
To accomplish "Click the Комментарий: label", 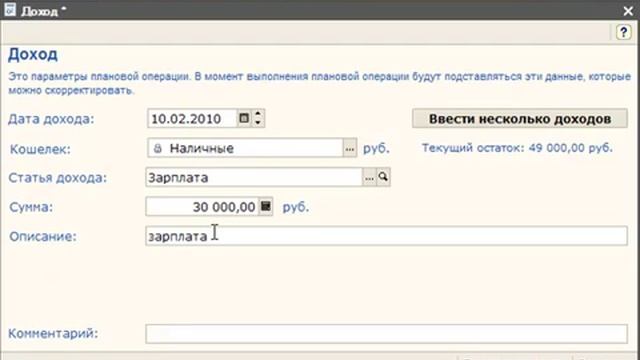I will point(53,333).
